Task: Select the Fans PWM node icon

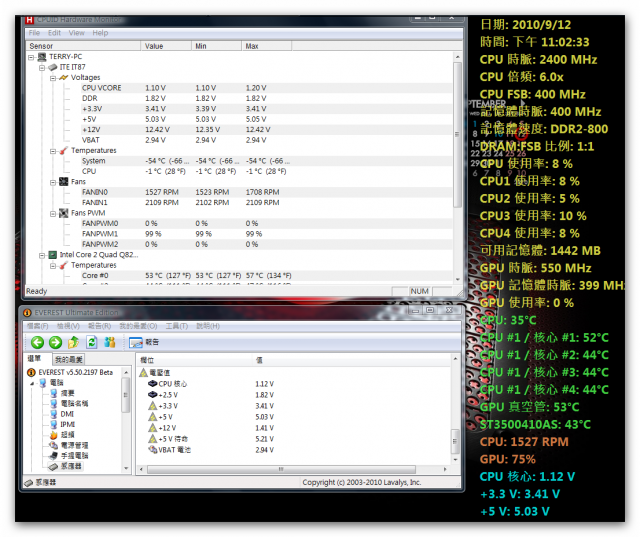Action: 64,213
